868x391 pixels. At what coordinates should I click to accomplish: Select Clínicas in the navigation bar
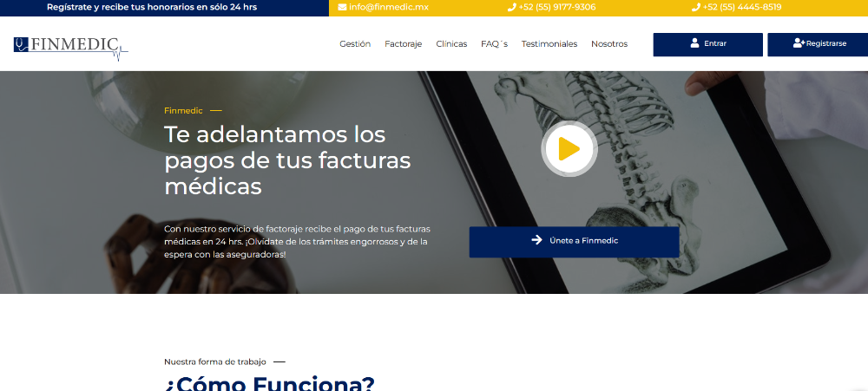(x=451, y=44)
